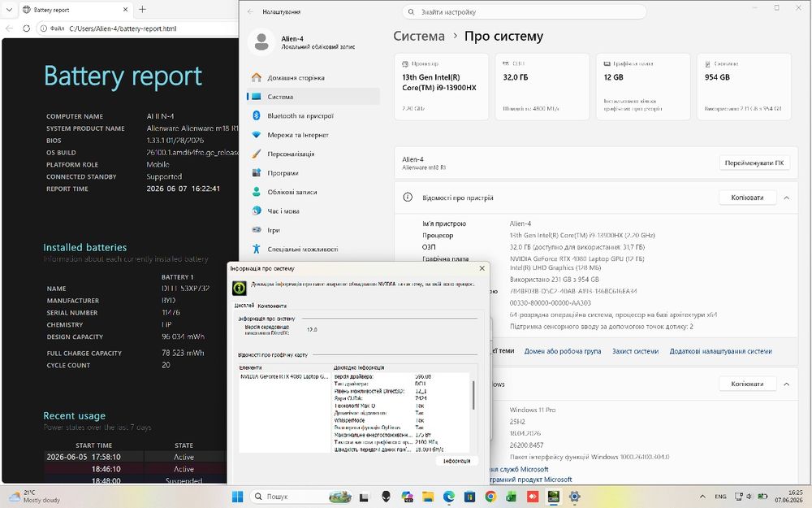The image size is (812, 508).
Task: Open the weather widget showing 21°C
Action: coord(35,497)
